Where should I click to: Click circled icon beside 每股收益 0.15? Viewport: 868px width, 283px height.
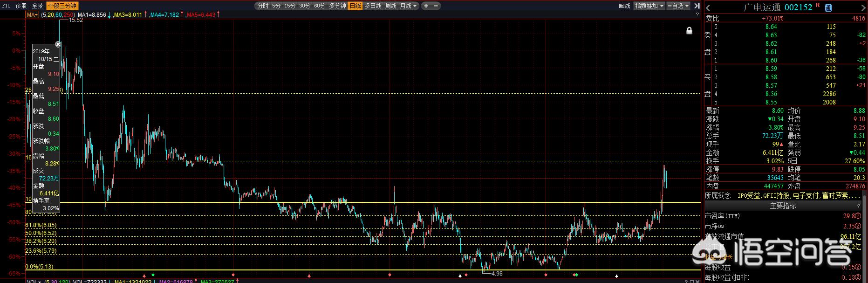point(858,267)
